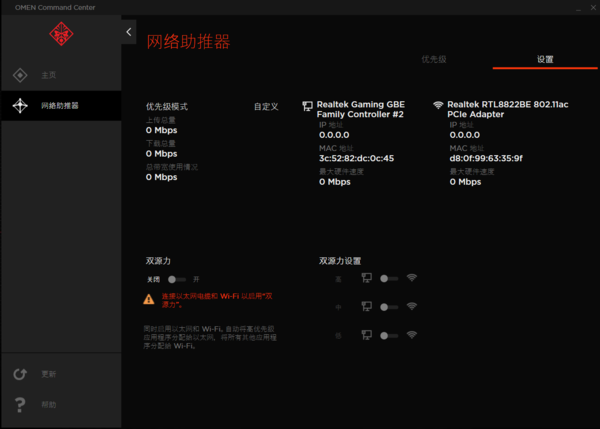Collapse the sidebar with the back chevron
This screenshot has width=600, height=429.
click(129, 32)
